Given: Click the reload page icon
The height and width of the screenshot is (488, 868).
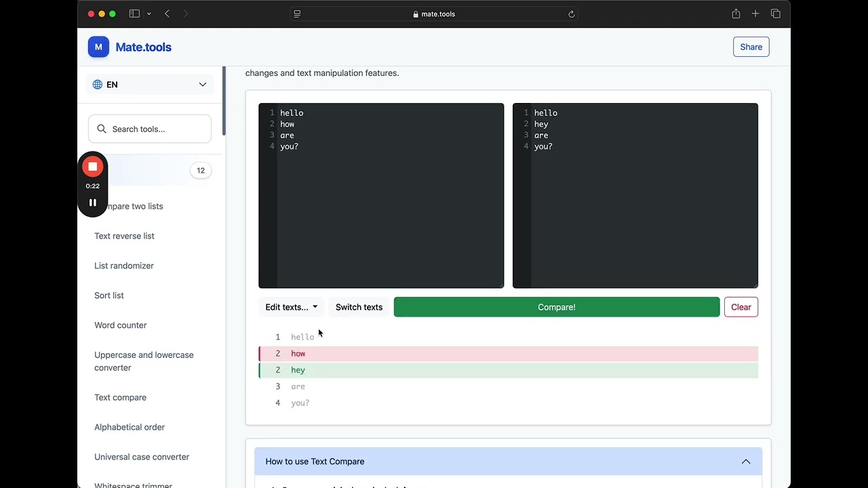Looking at the screenshot, I should (572, 14).
